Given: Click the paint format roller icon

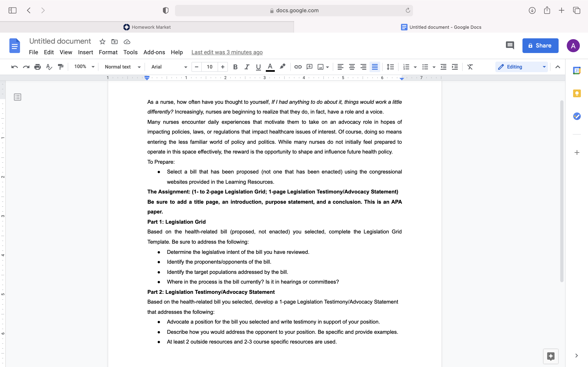Looking at the screenshot, I should pos(60,67).
